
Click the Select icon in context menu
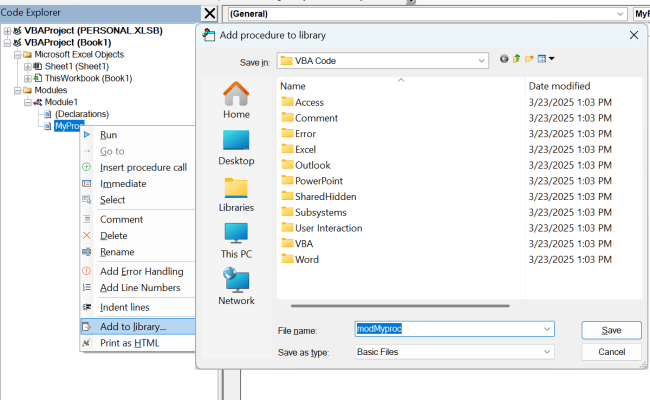(87, 199)
